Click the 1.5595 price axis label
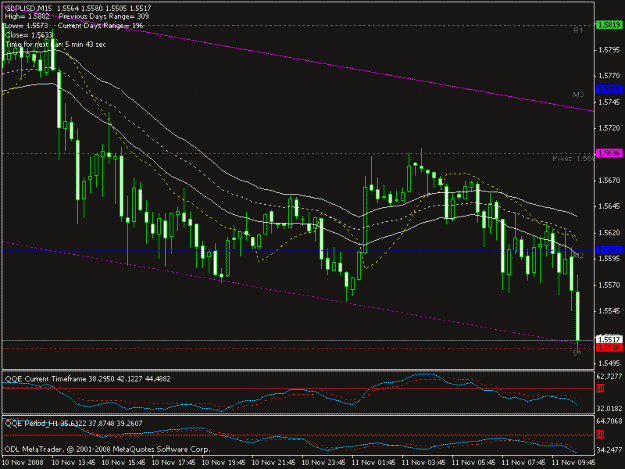625x469 pixels. [x=609, y=258]
